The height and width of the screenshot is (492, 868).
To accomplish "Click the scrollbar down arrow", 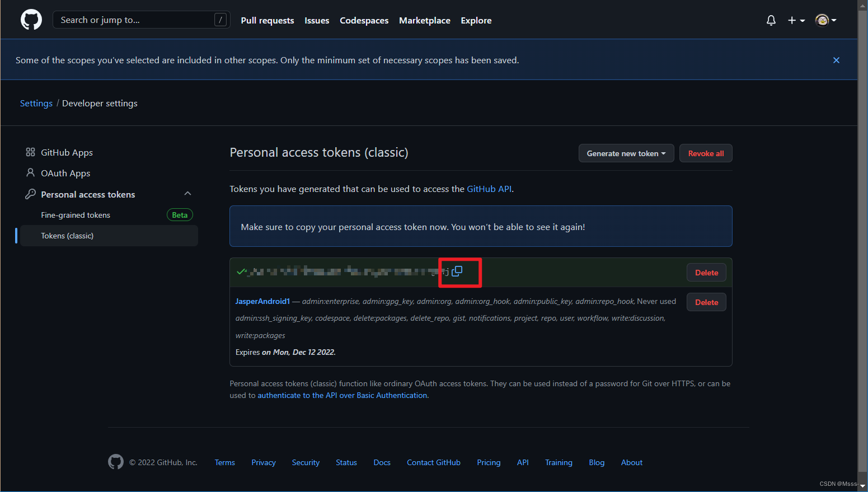I will click(x=862, y=486).
